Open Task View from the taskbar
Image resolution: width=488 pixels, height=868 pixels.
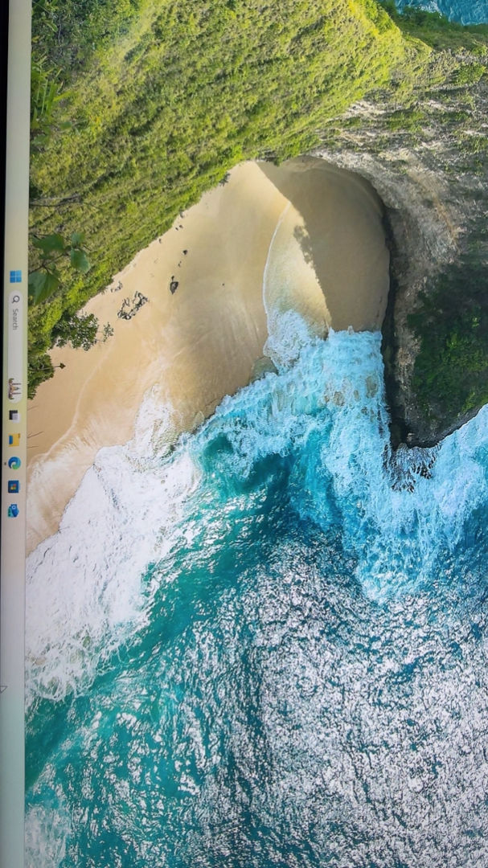[14, 416]
